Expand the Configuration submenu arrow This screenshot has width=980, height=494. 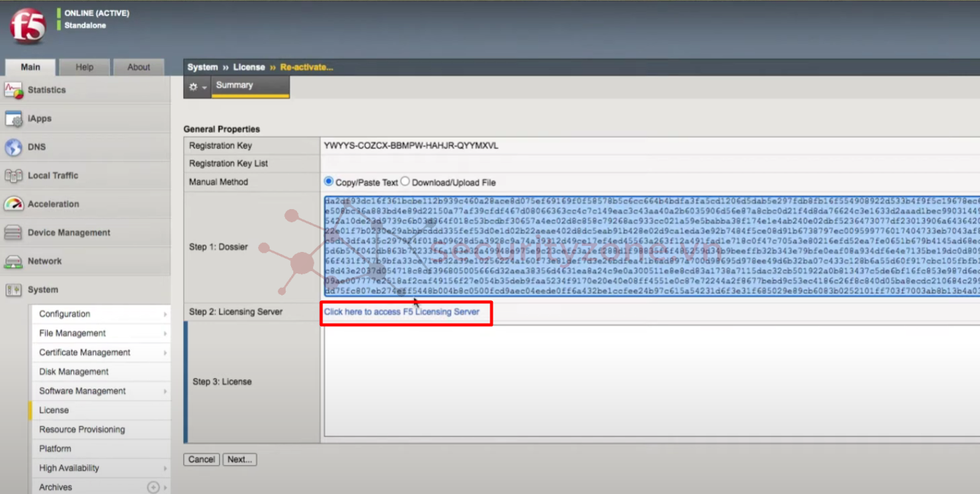pyautogui.click(x=165, y=315)
